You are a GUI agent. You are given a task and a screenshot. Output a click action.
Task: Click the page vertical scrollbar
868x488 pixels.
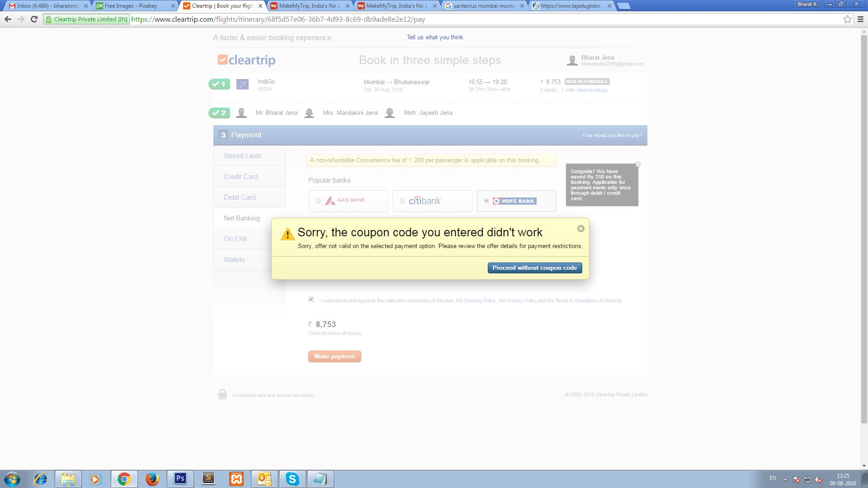[864, 229]
